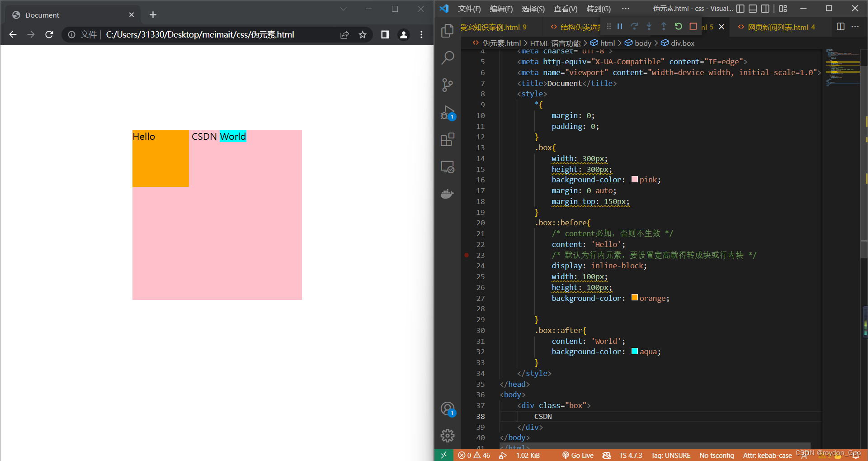
Task: Open the Accounts menu in VS Code
Action: [x=448, y=409]
